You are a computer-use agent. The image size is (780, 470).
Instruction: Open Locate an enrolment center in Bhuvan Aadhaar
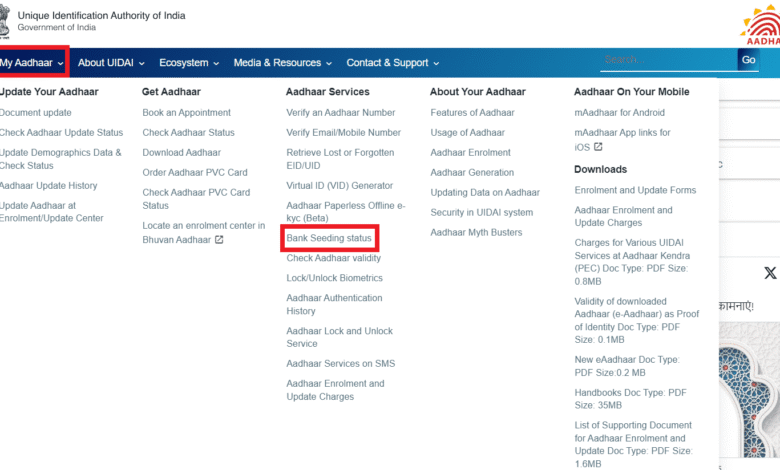203,233
